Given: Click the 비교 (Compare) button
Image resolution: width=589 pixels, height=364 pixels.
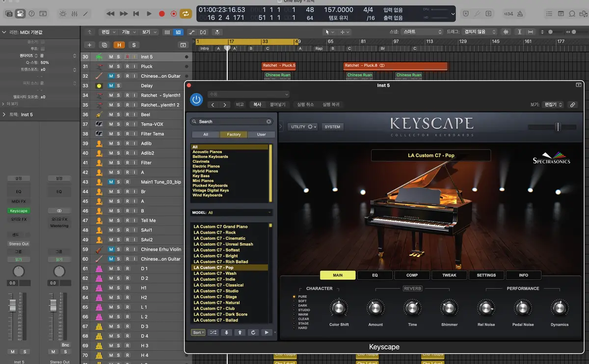Looking at the screenshot, I should pos(240,104).
